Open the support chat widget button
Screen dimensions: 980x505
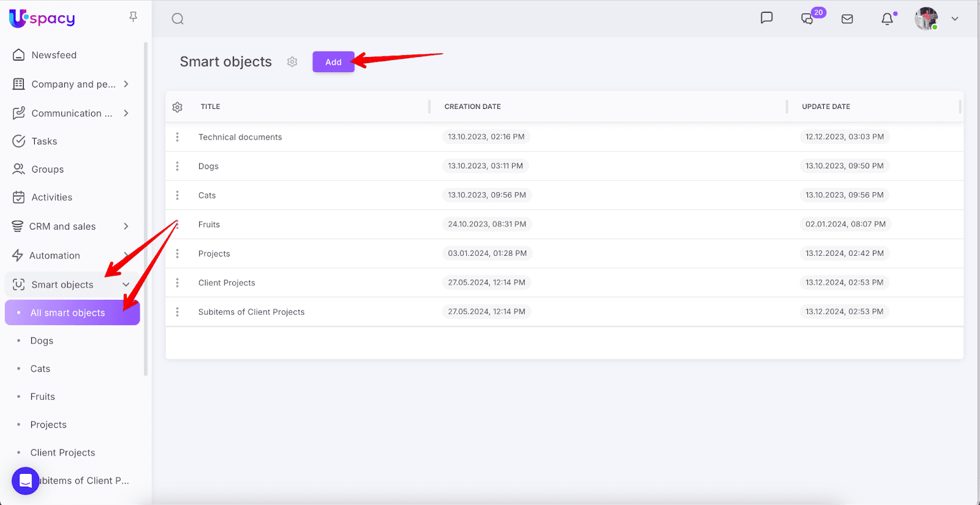tap(26, 481)
